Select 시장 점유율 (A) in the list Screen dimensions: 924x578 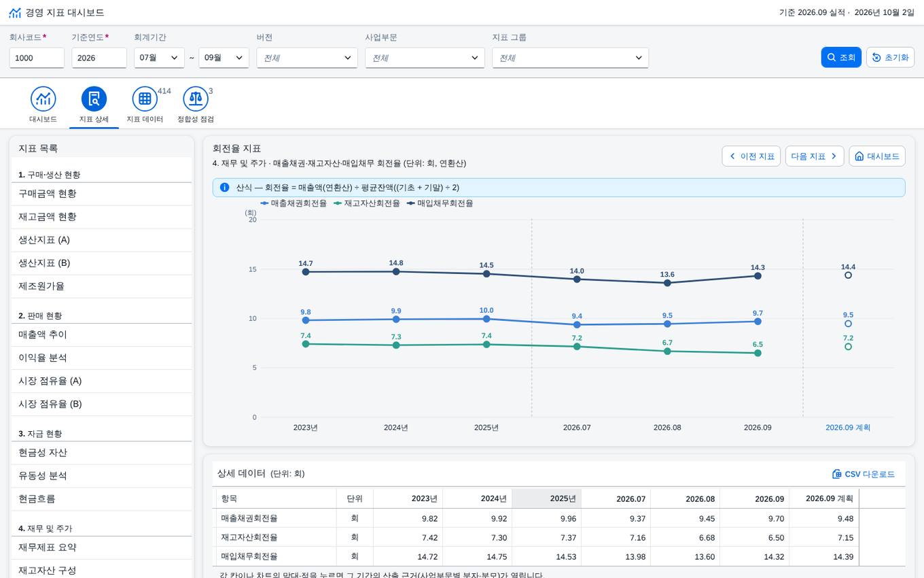coord(102,381)
